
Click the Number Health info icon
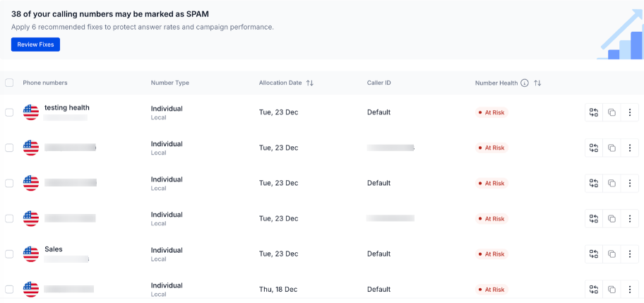point(525,83)
